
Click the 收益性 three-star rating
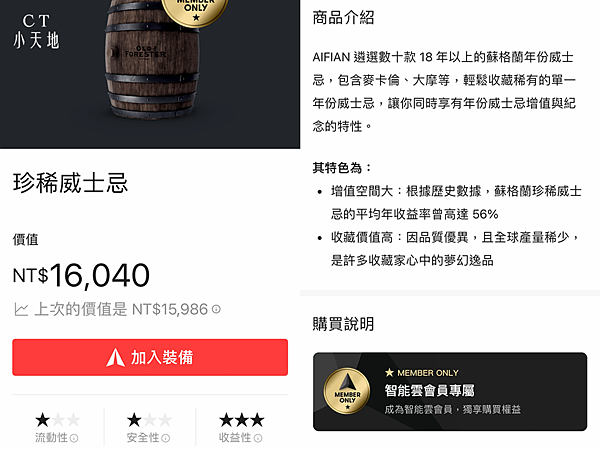pyautogui.click(x=241, y=420)
